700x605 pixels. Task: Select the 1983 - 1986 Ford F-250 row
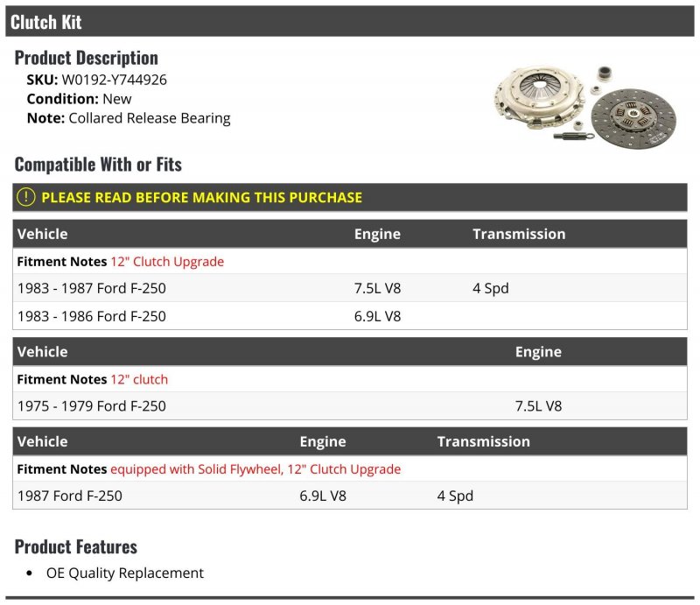[x=349, y=316]
